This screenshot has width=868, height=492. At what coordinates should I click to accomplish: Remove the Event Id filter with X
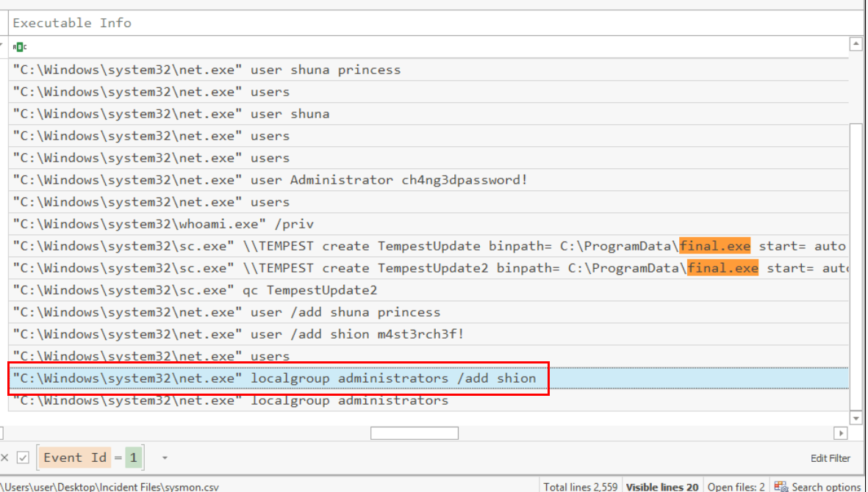(x=4, y=457)
